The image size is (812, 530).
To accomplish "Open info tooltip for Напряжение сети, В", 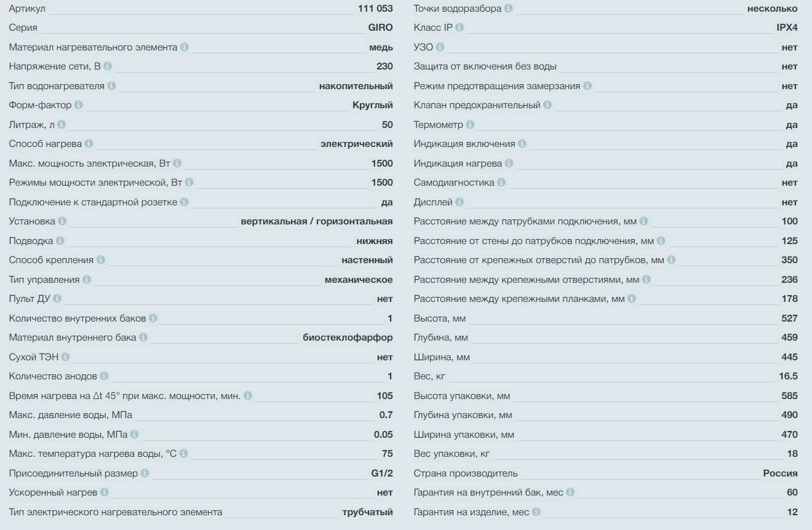I will (x=108, y=66).
